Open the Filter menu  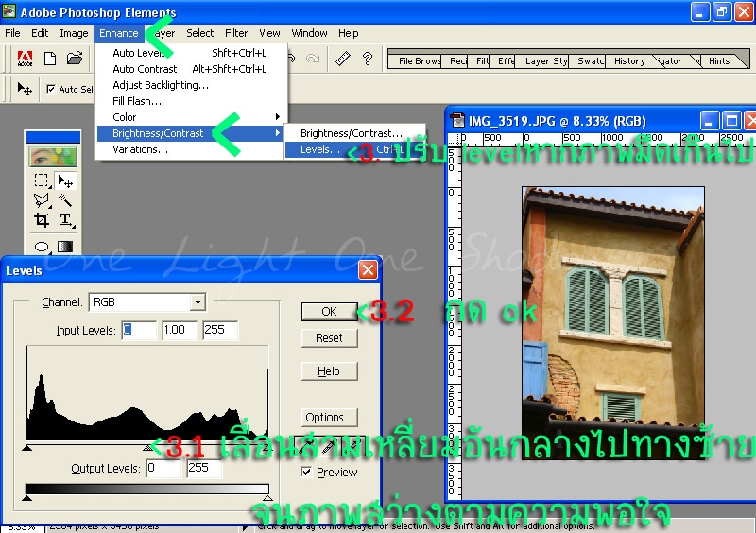click(236, 33)
